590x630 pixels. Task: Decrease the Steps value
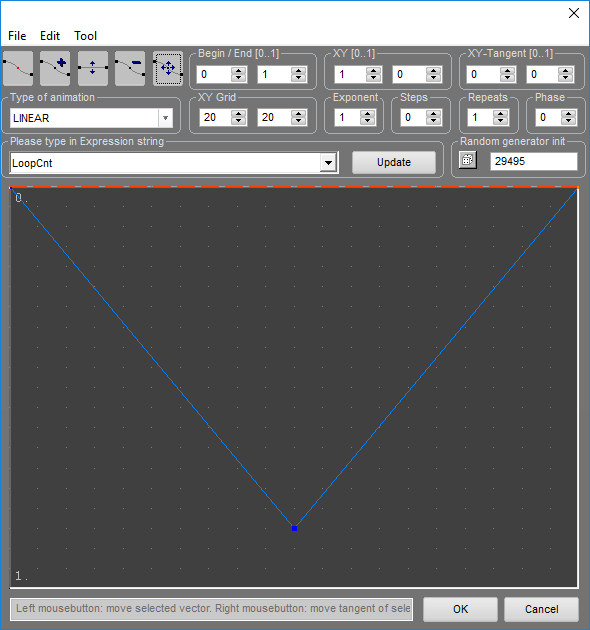433,121
